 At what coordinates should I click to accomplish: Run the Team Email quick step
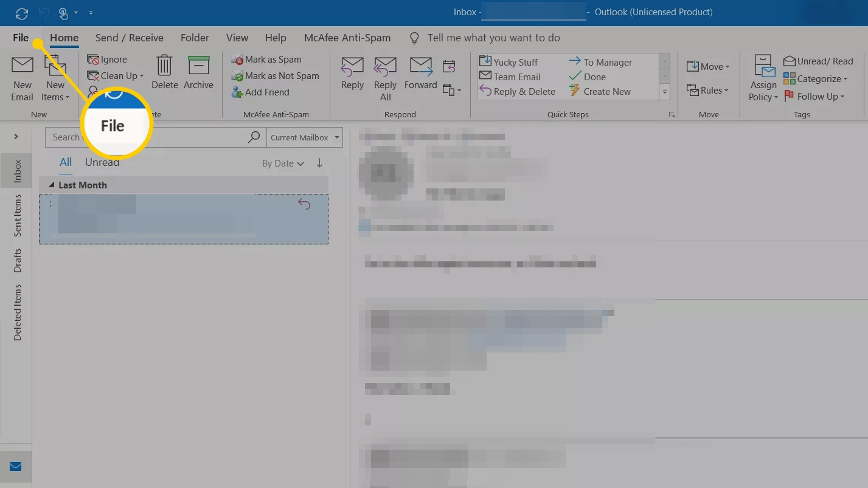coord(510,77)
